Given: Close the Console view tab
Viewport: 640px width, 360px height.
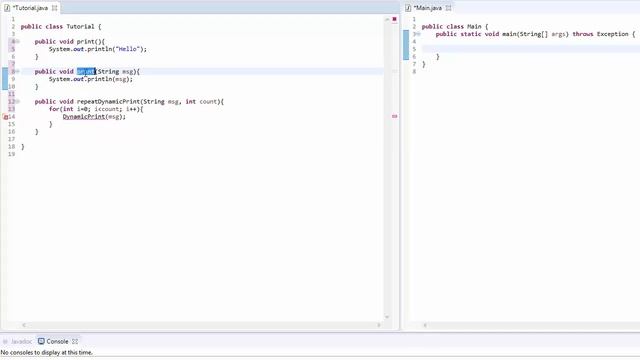Looking at the screenshot, I should tap(75, 341).
